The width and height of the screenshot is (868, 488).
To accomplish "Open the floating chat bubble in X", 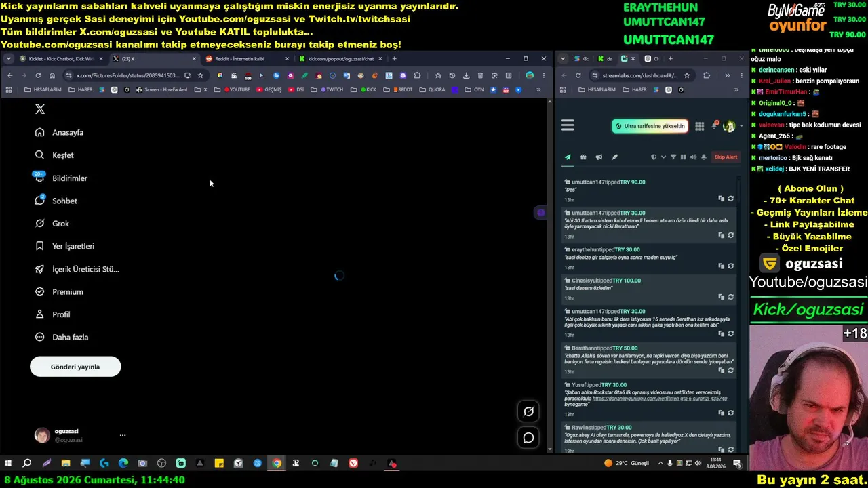I will [529, 438].
